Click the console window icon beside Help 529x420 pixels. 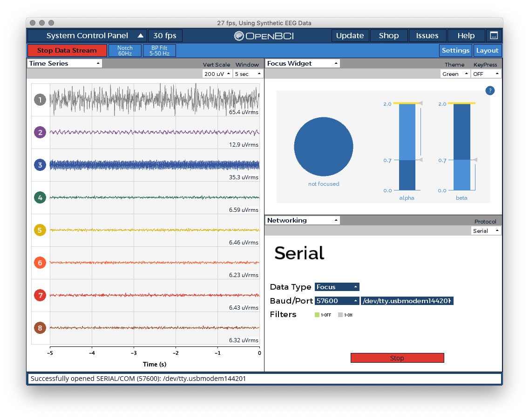click(x=494, y=35)
